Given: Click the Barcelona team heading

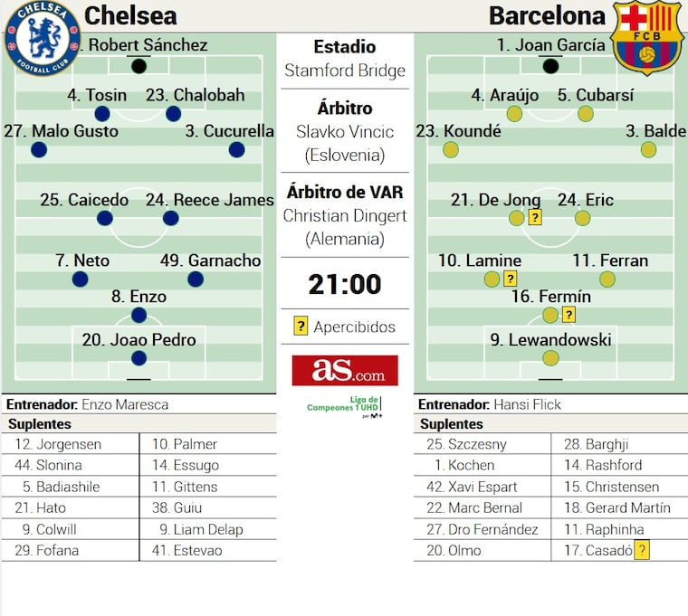Looking at the screenshot, I should 547,15.
